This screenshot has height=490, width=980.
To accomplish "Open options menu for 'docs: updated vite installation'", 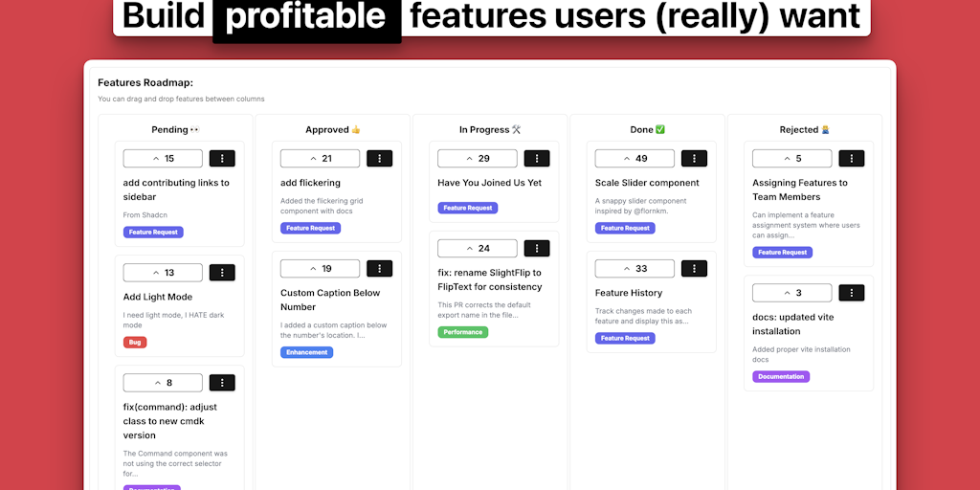I will (851, 293).
